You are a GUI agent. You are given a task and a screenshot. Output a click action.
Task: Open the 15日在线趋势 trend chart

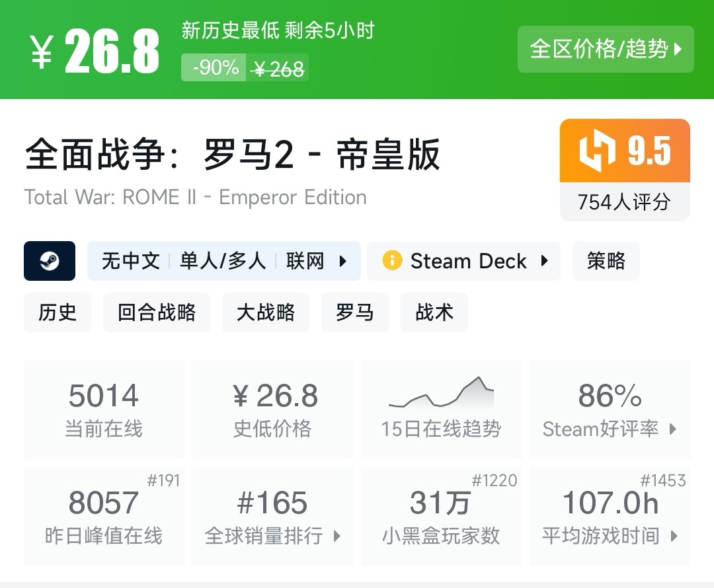[x=441, y=409]
